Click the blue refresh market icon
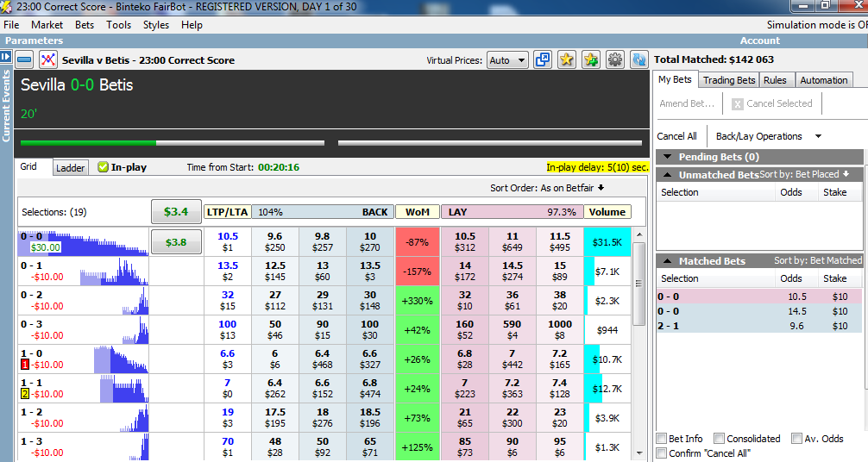 (639, 59)
